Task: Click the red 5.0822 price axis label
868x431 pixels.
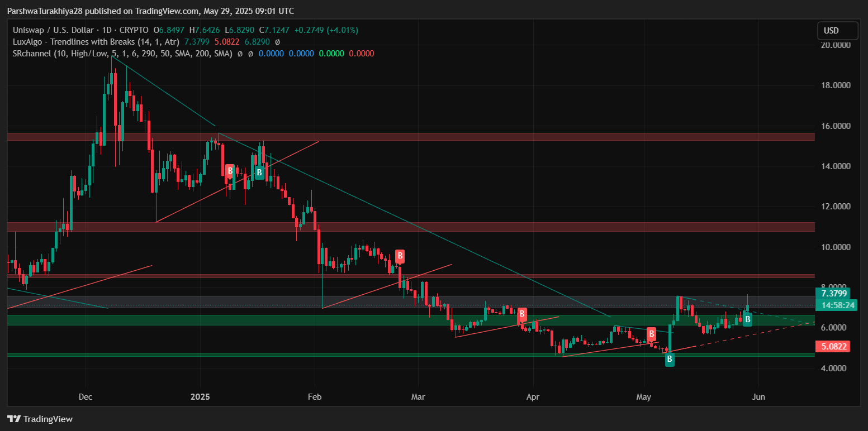Action: pyautogui.click(x=832, y=347)
